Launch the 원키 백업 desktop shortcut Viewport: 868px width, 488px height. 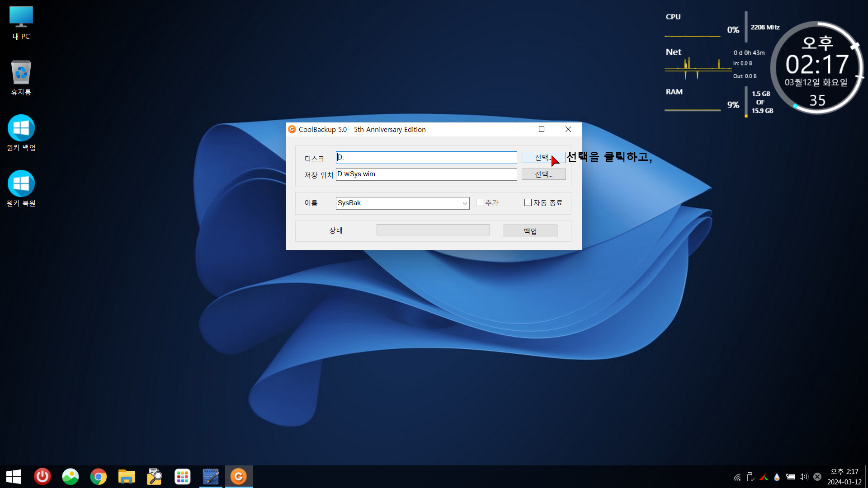coord(21,133)
